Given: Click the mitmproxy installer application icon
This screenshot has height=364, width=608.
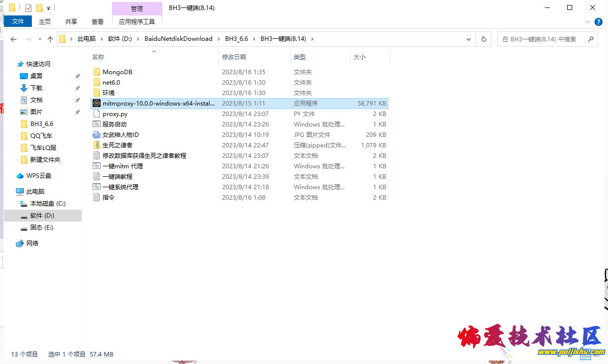Looking at the screenshot, I should pos(97,104).
